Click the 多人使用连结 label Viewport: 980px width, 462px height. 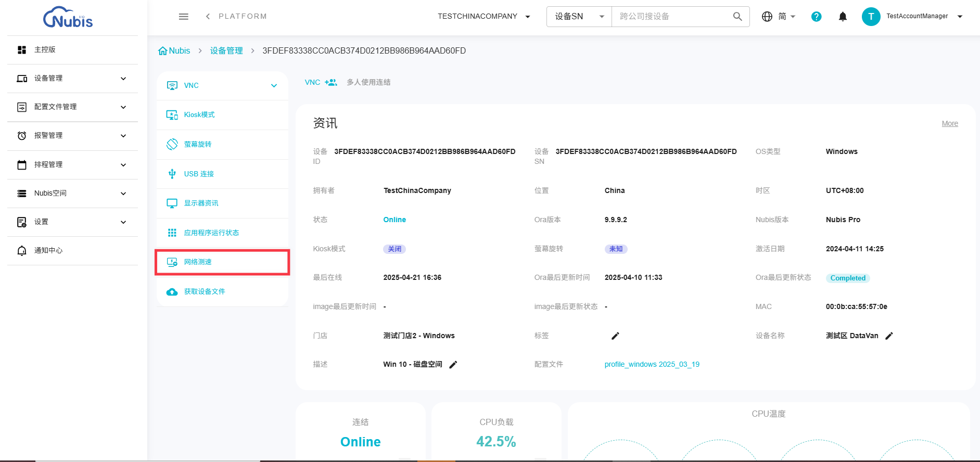click(368, 82)
